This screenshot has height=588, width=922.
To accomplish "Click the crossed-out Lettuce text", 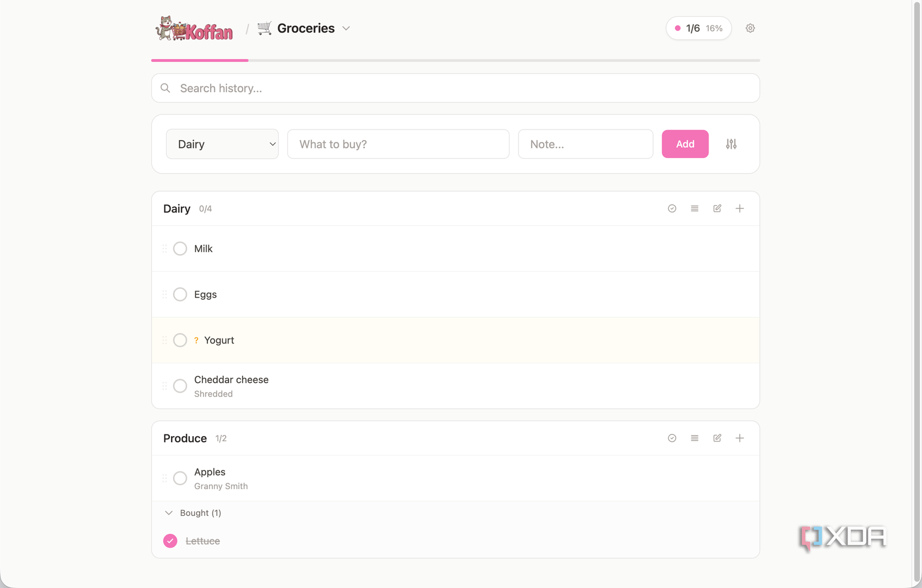I will point(203,541).
